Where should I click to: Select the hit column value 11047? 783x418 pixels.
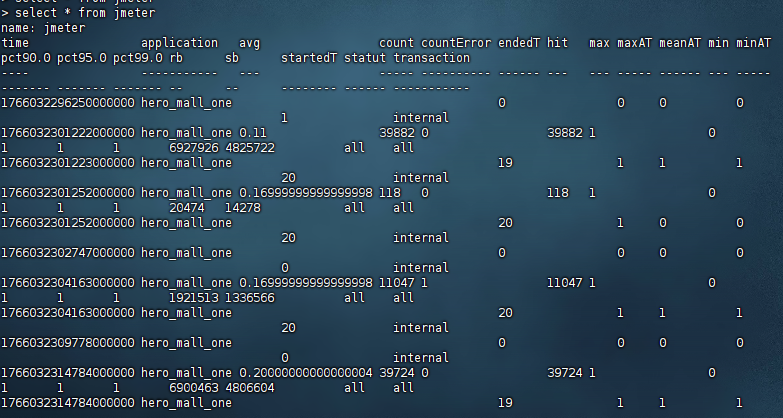tap(564, 283)
